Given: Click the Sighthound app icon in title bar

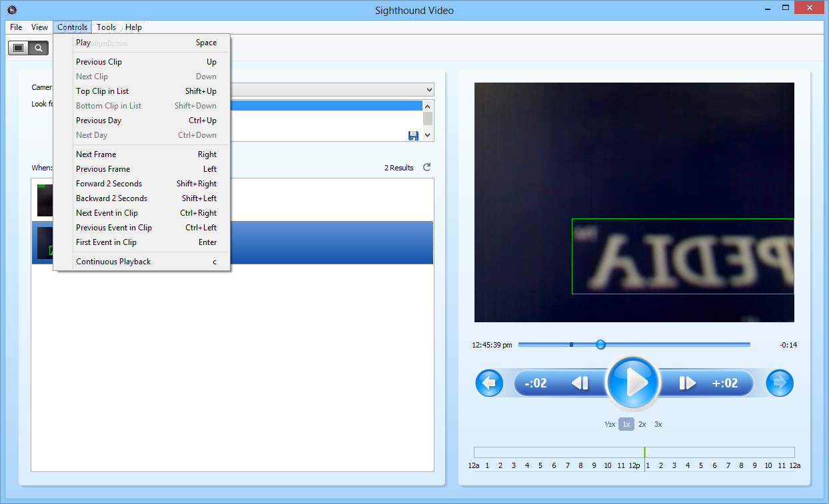Looking at the screenshot, I should (x=12, y=10).
